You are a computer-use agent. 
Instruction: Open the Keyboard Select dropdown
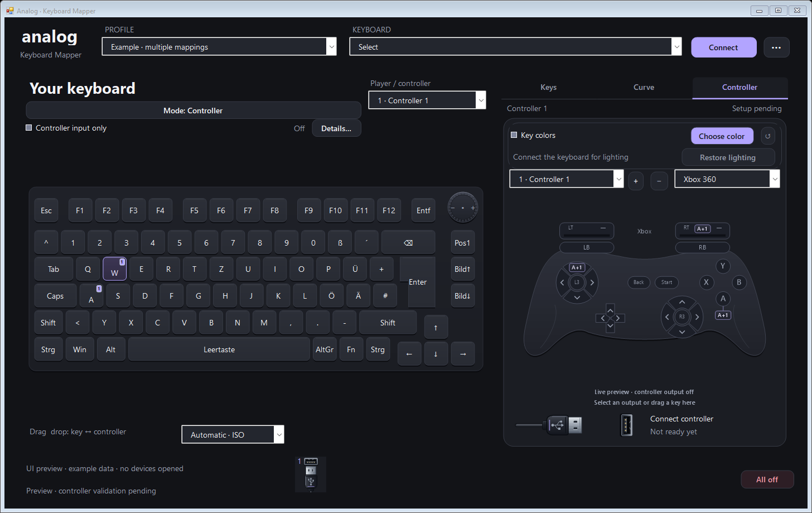point(515,47)
